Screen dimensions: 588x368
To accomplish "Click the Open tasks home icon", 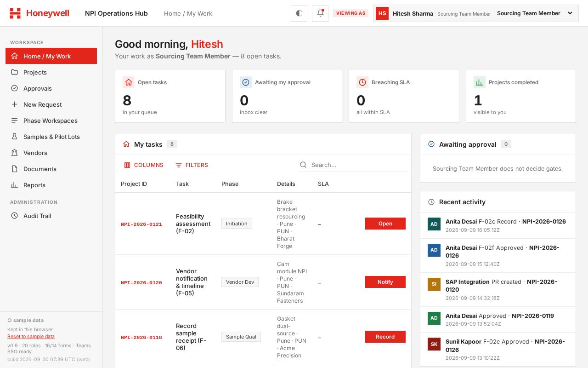I will 129,82.
